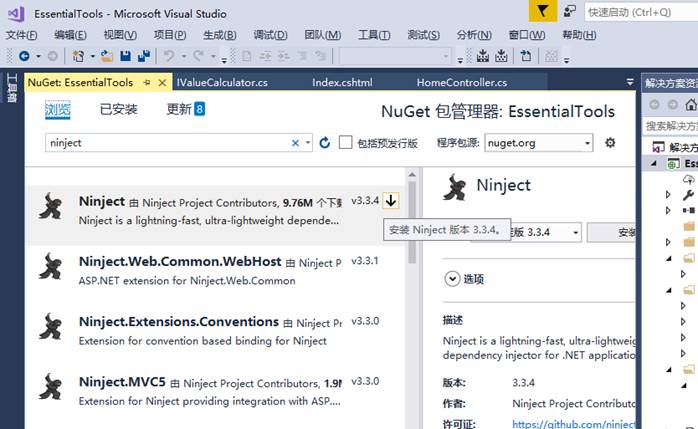
Task: Open the 调试(D) menu
Action: coord(270,35)
